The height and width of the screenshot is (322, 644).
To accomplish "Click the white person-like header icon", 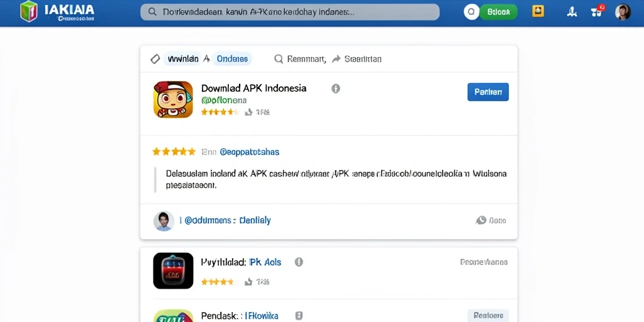I will (571, 13).
